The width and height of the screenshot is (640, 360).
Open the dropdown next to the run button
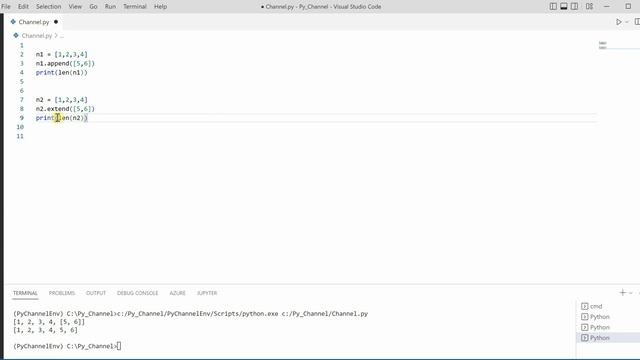coord(627,22)
